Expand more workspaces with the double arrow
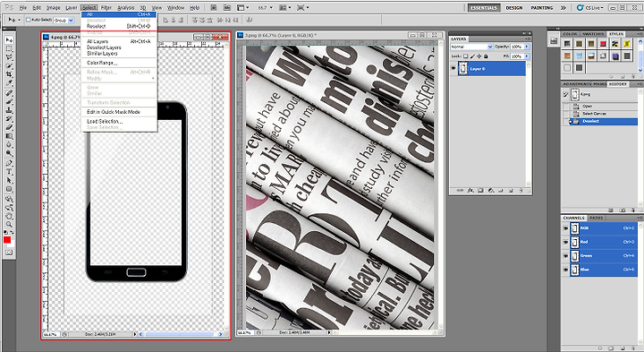Image resolution: width=644 pixels, height=352 pixels. pos(563,7)
